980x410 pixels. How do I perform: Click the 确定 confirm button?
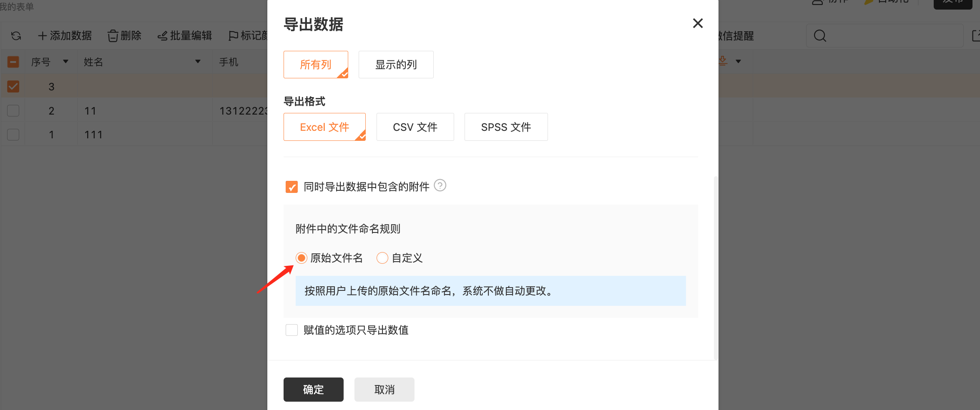click(x=314, y=390)
